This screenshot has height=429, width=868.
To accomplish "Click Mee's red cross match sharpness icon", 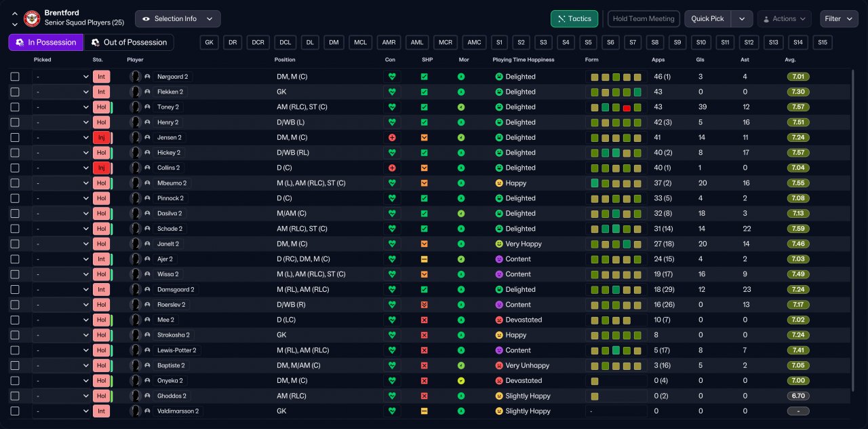I will point(424,320).
